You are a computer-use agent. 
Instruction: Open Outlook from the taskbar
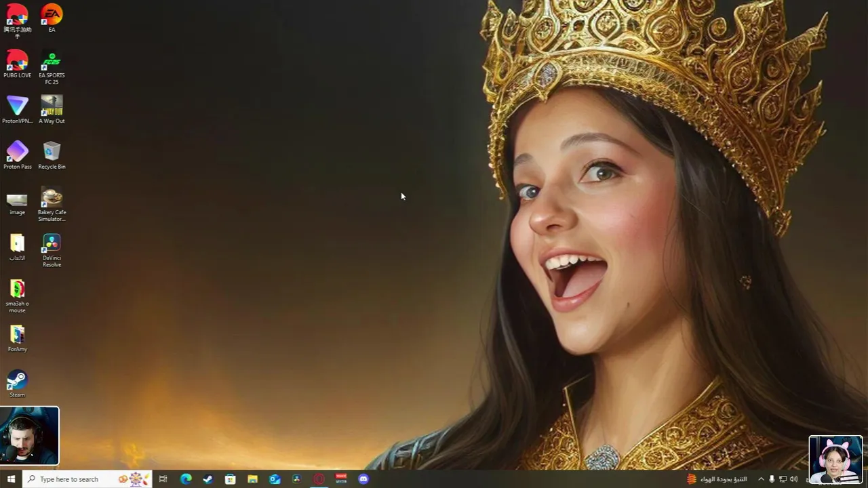[x=275, y=479]
